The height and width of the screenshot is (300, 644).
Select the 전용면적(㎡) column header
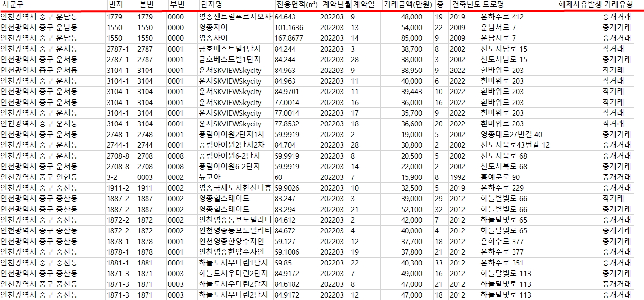point(297,4)
